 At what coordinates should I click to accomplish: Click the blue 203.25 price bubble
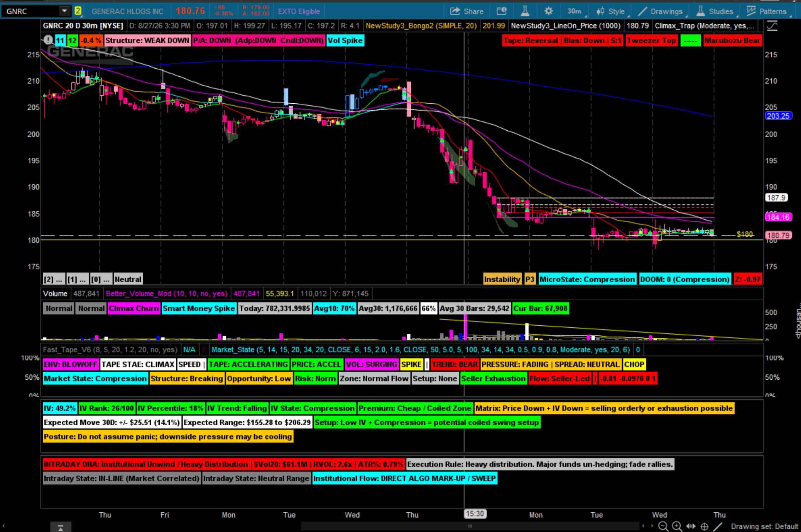778,116
